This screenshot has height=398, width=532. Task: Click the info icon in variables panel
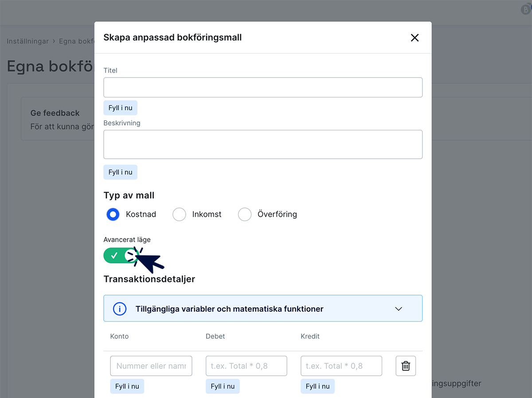(x=120, y=309)
